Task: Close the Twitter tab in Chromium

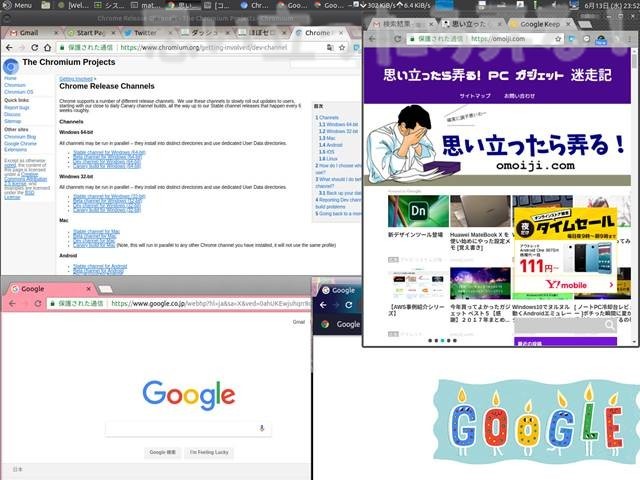Action: click(170, 33)
